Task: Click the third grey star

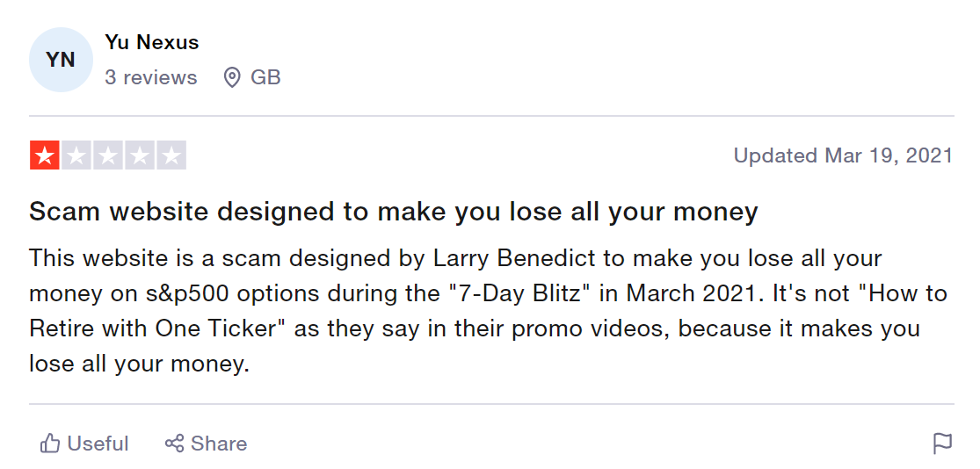Action: [x=108, y=155]
